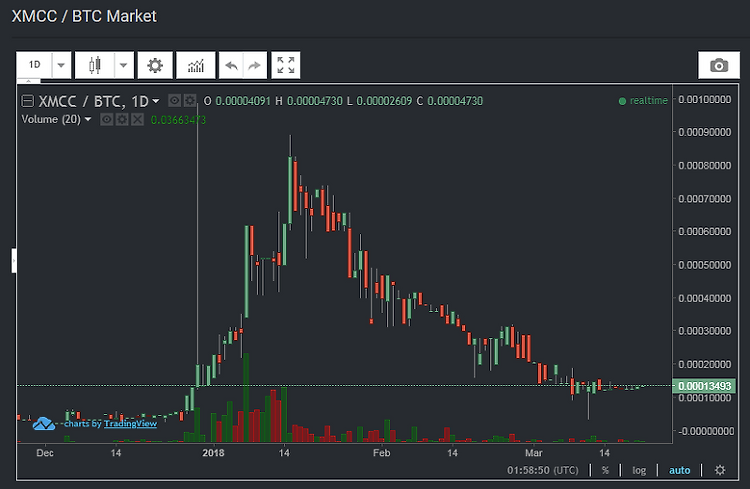Click the XMCC / BTC Market heading
Image resolution: width=750 pixels, height=489 pixels.
(x=84, y=16)
